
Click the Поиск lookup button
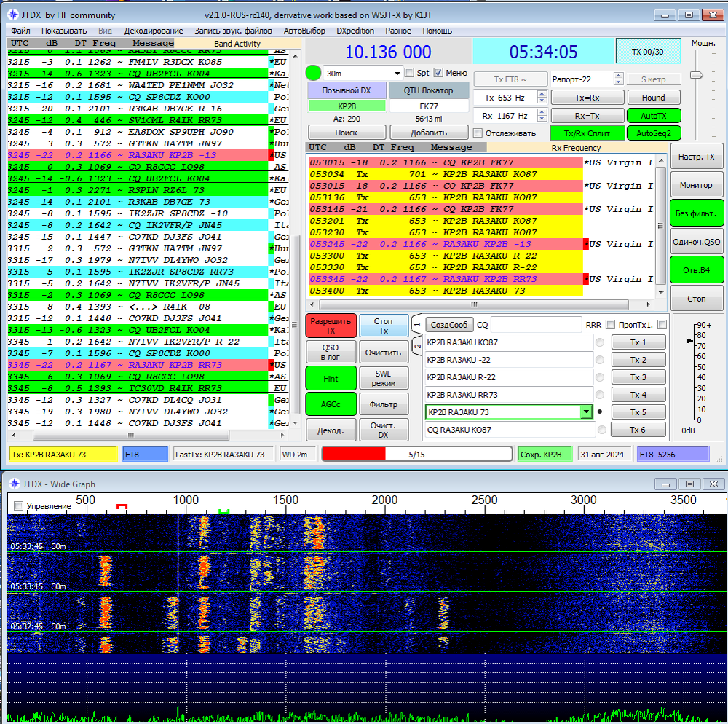(347, 133)
